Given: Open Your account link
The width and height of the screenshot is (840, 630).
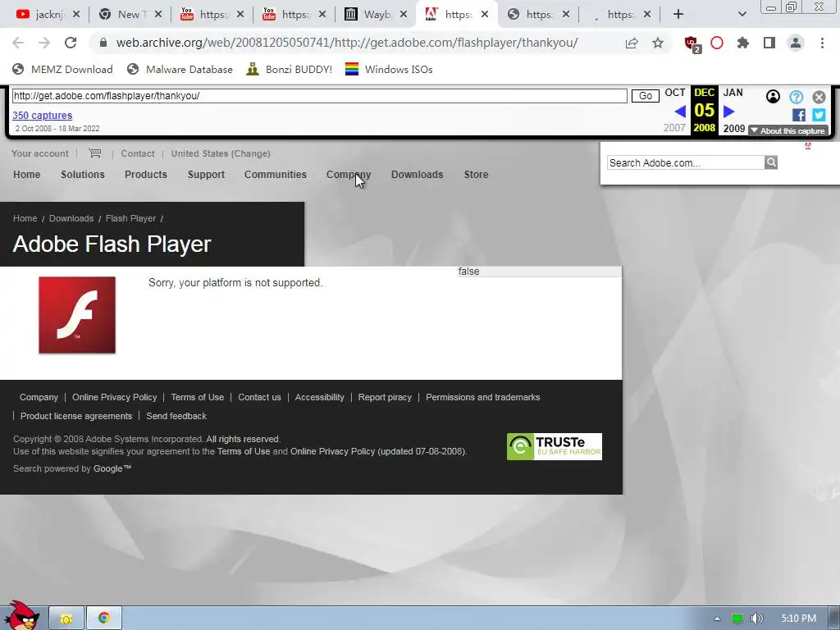Looking at the screenshot, I should click(x=40, y=153).
